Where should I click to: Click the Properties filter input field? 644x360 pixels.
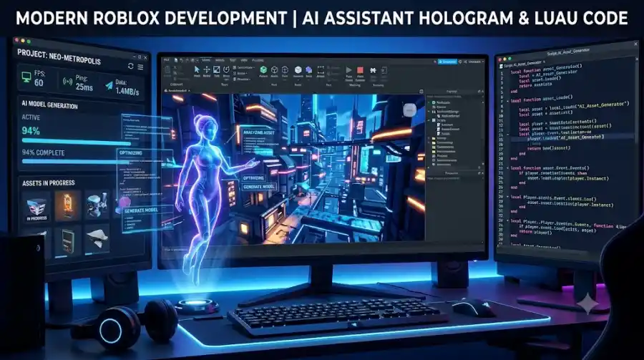point(454,178)
